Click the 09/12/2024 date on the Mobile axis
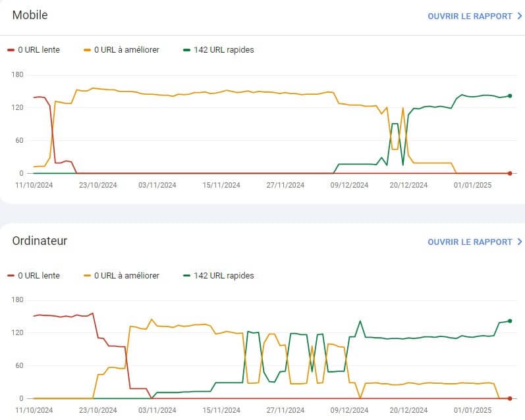Viewport: 525px width, 420px height. click(349, 185)
